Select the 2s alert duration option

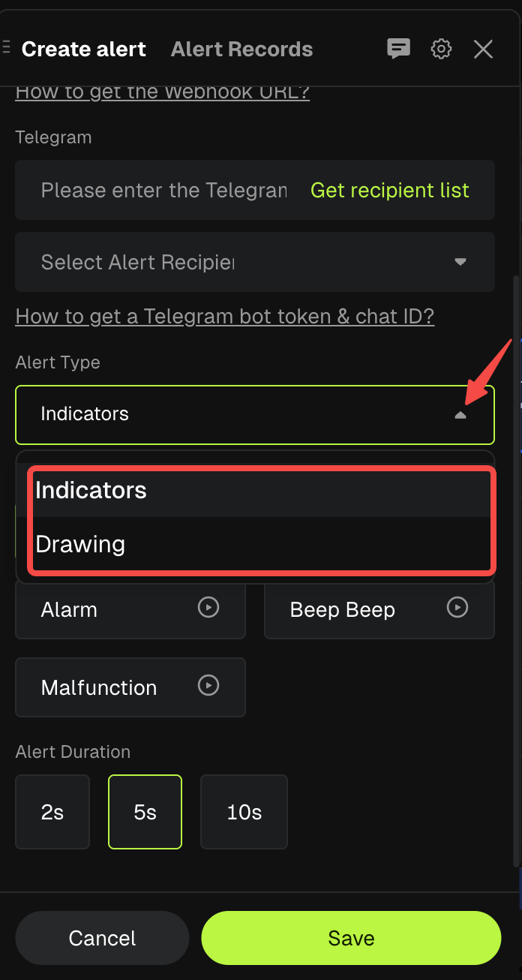(52, 811)
